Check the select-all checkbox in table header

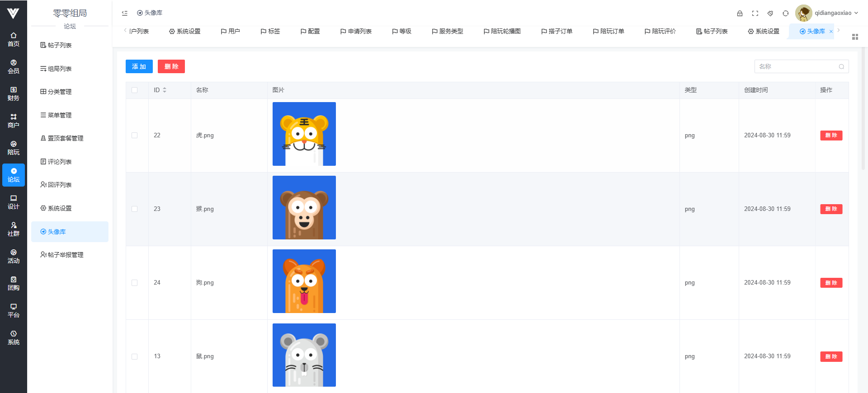point(135,90)
